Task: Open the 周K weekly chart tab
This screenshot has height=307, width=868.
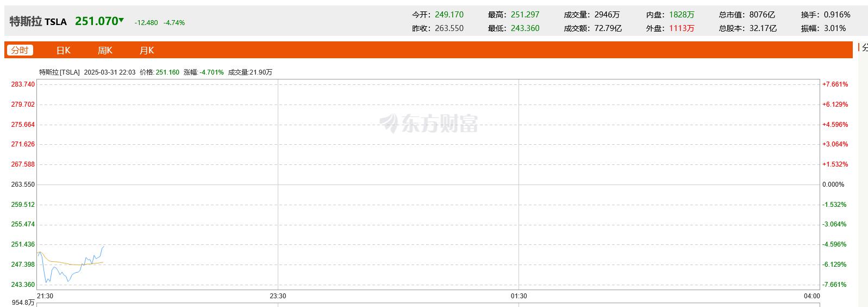Action: tap(105, 50)
